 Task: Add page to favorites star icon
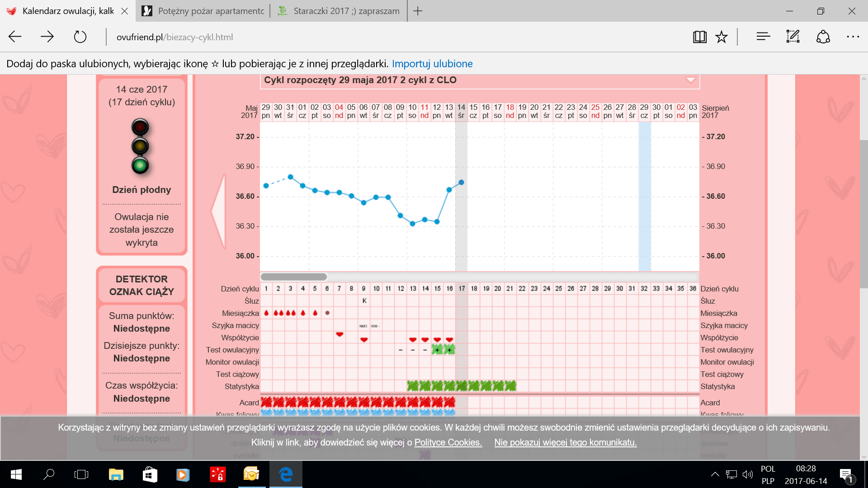tap(722, 37)
